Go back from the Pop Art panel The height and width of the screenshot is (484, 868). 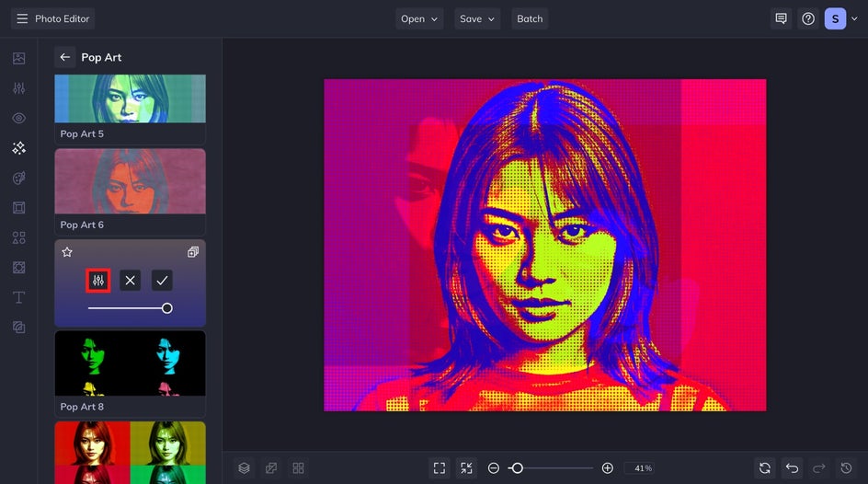tap(64, 57)
